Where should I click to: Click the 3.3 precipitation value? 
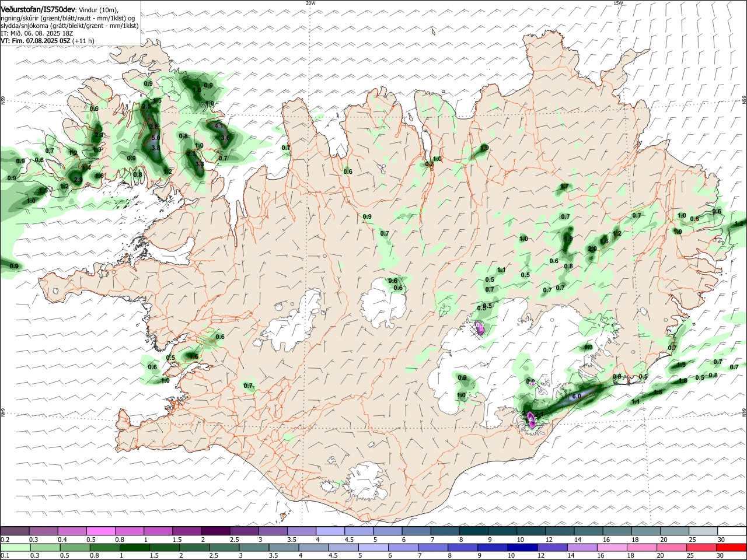click(x=199, y=164)
